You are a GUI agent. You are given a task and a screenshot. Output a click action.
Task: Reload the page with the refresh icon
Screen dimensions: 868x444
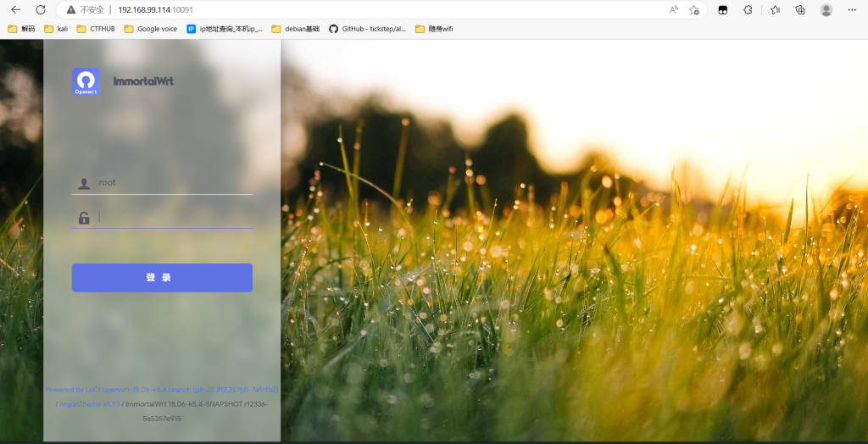pyautogui.click(x=41, y=10)
